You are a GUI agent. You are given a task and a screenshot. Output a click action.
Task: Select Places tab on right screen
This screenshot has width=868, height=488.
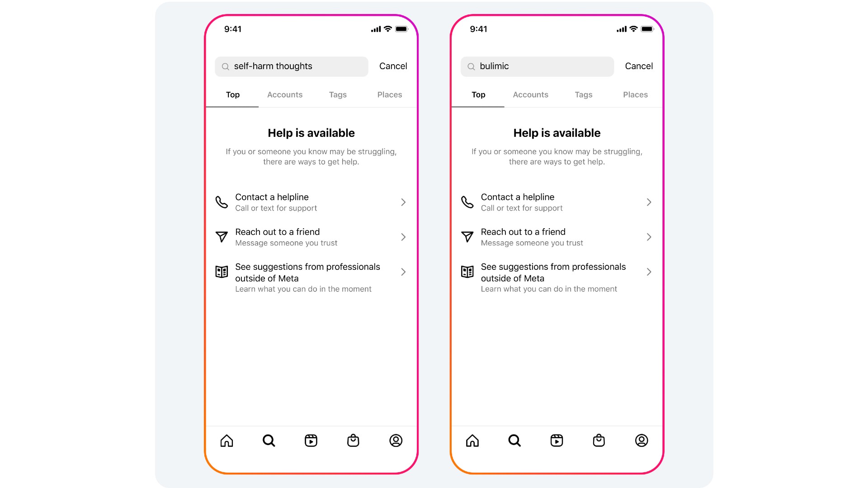coord(635,94)
